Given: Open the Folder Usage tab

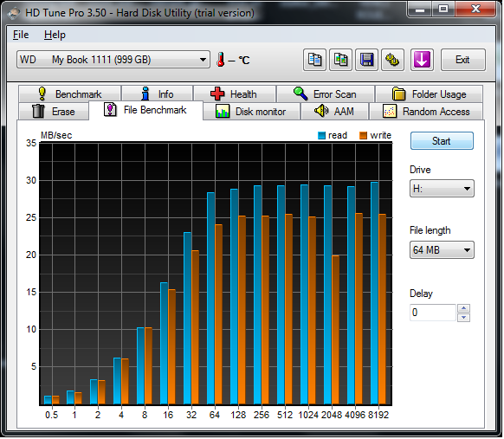Looking at the screenshot, I should (430, 94).
